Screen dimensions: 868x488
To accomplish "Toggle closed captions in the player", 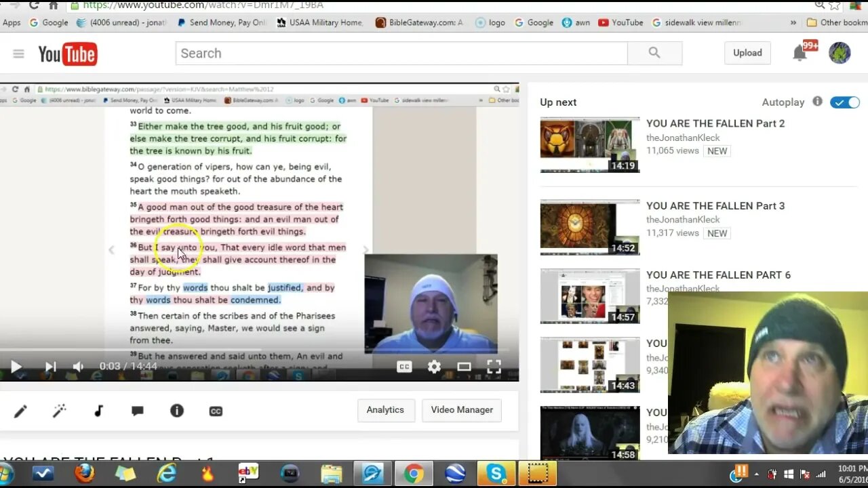I will point(404,367).
